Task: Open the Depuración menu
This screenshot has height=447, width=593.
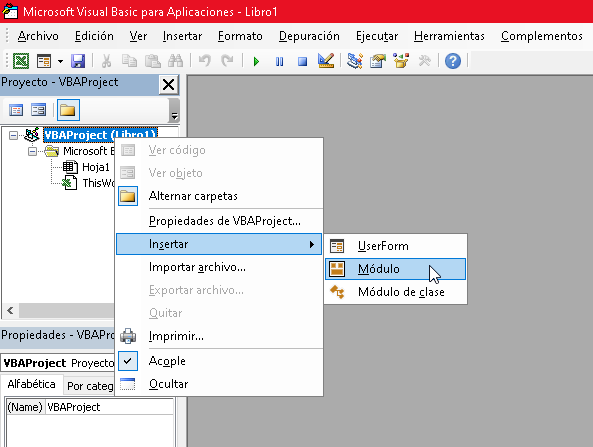Action: click(309, 36)
